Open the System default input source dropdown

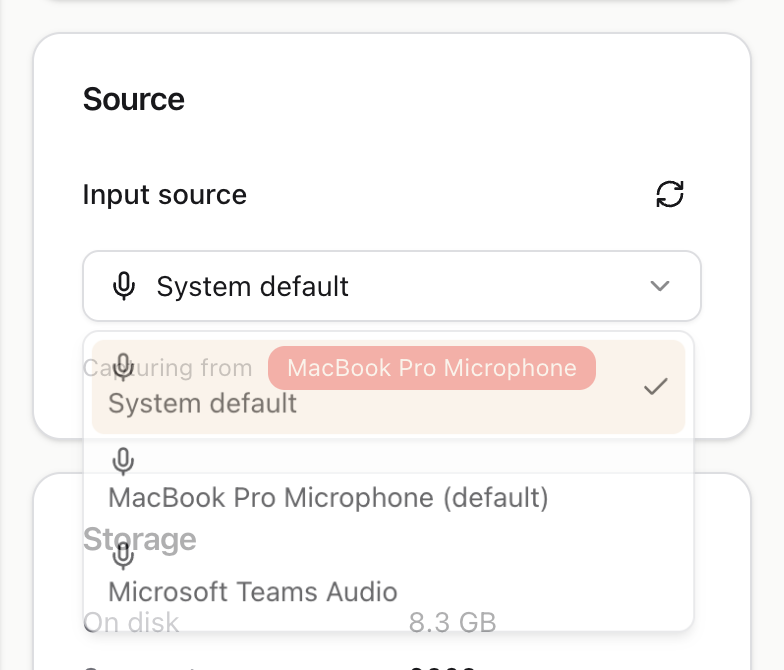[x=392, y=286]
